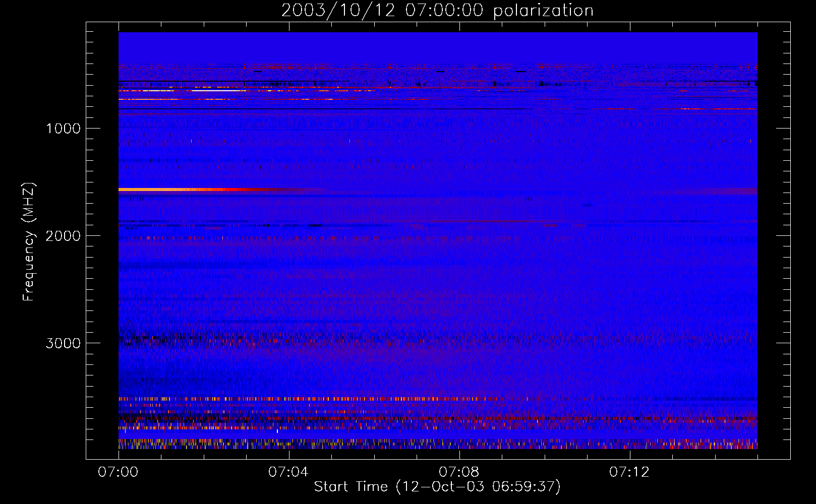Click the 'Start Time (12-Oct-03 06:59:37)' label
The height and width of the screenshot is (504, 816).
(x=437, y=487)
